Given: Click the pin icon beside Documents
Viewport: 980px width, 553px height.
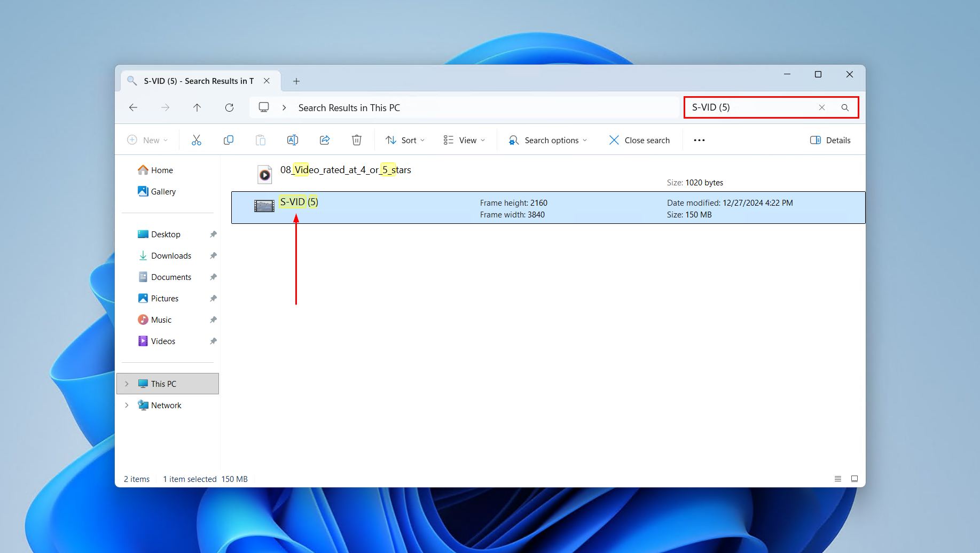Looking at the screenshot, I should [213, 277].
